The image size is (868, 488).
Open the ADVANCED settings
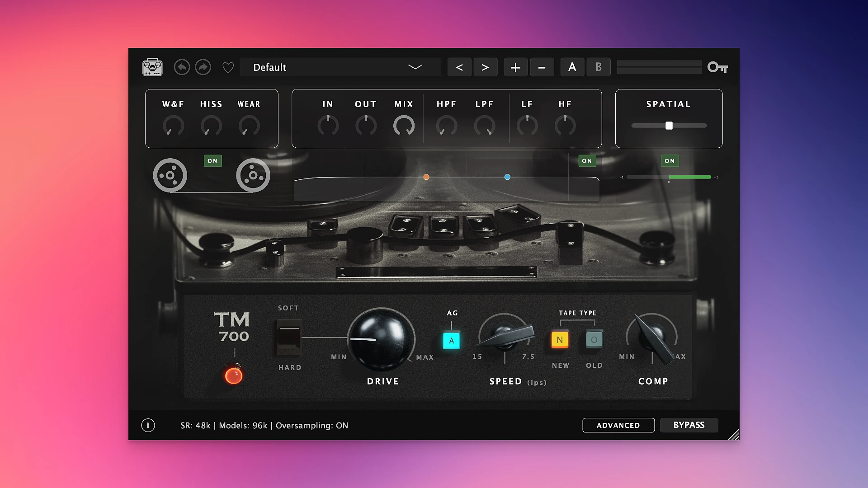[618, 425]
